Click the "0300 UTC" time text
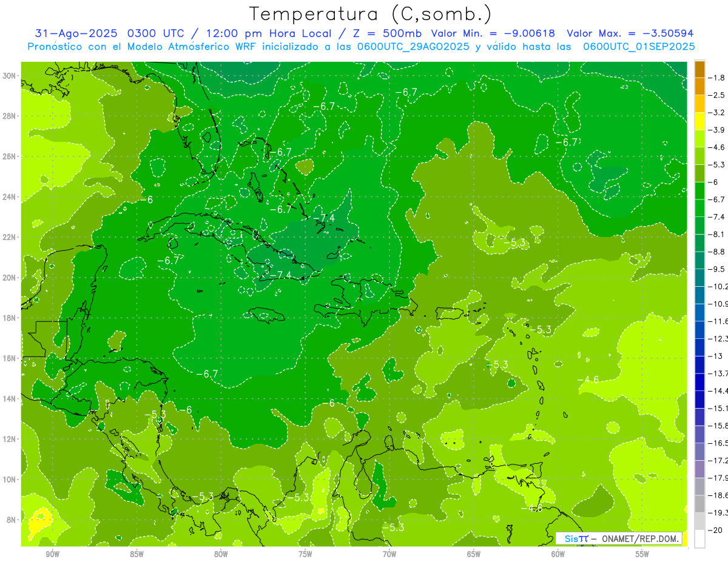Screen dimensions: 728x562 point(157,33)
